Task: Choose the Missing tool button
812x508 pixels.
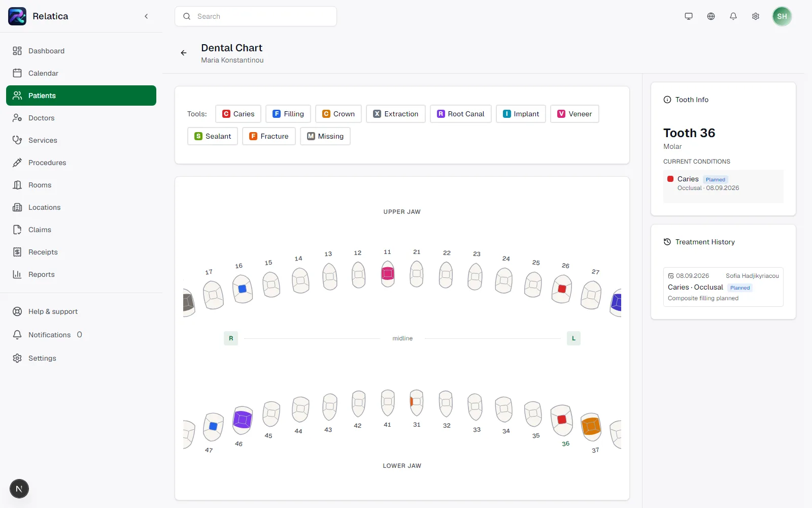Action: point(325,136)
